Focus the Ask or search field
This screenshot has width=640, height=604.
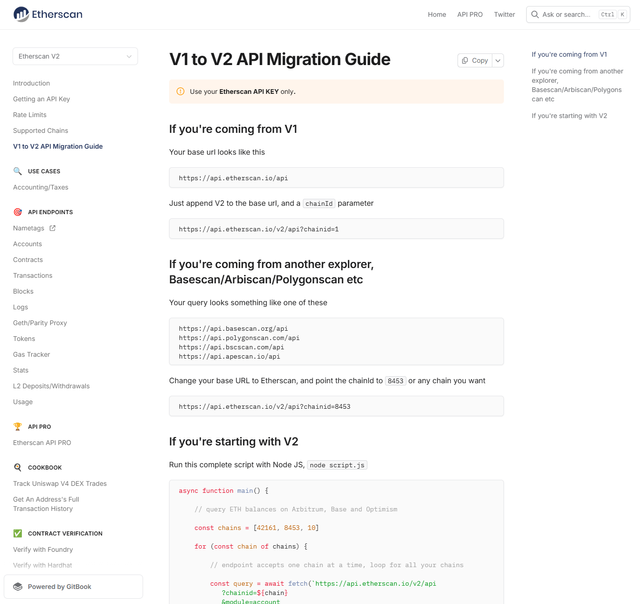[x=578, y=15]
